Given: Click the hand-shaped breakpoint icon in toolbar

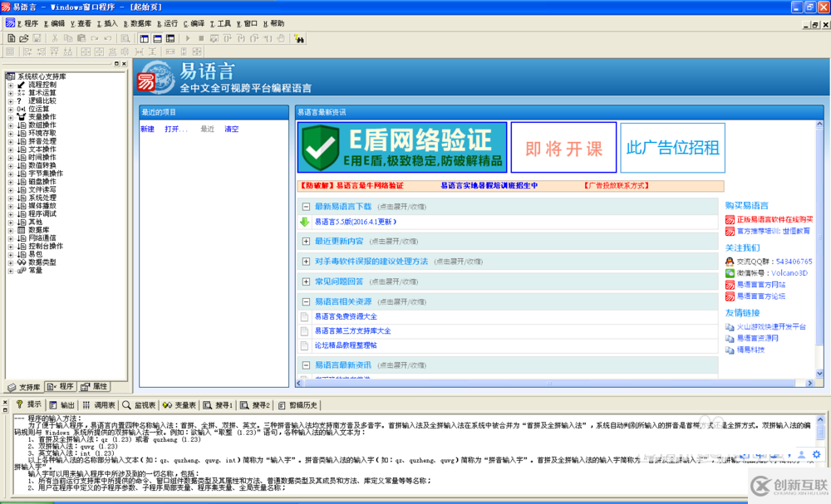Looking at the screenshot, I should (x=281, y=38).
